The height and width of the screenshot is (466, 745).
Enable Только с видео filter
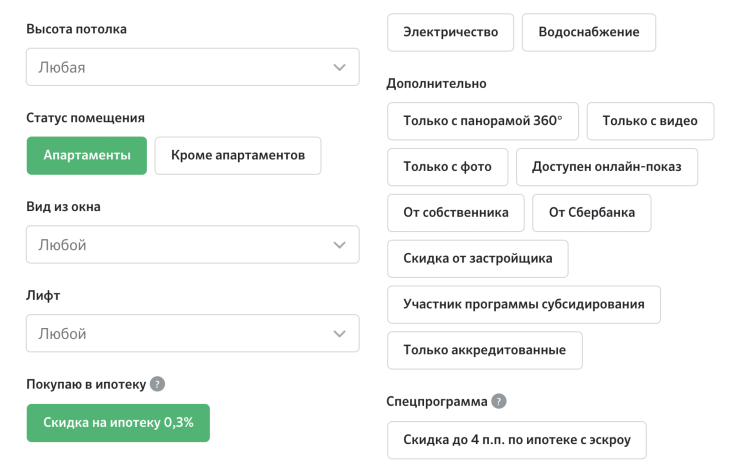click(x=650, y=121)
